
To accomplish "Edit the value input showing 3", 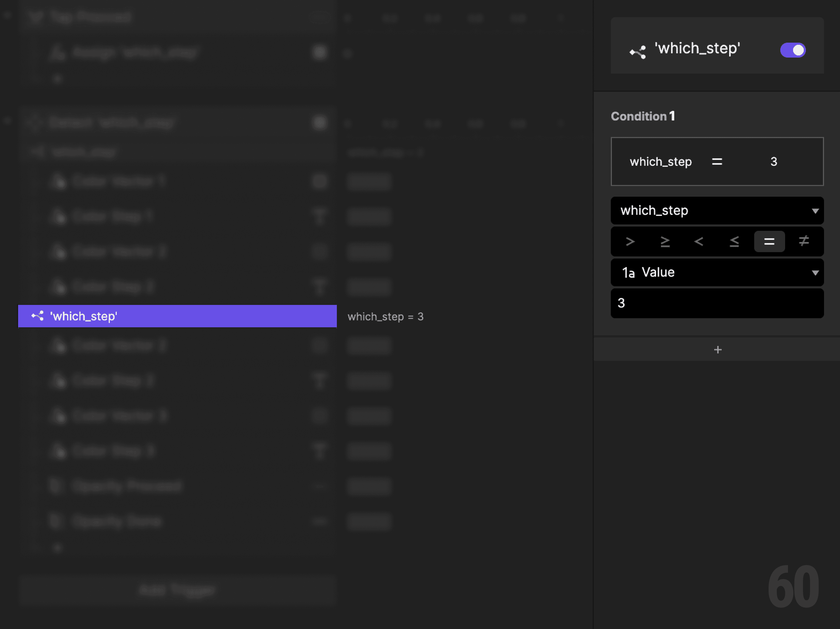I will (x=717, y=303).
